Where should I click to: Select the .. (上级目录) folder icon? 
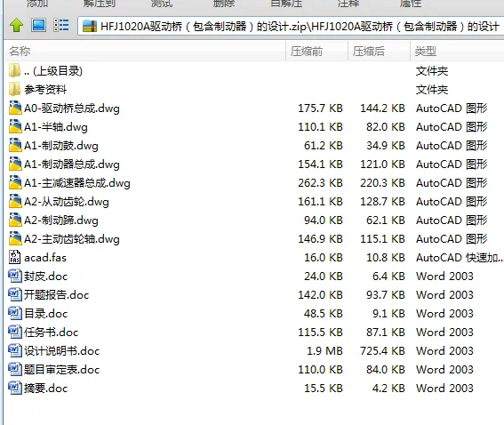(15, 70)
